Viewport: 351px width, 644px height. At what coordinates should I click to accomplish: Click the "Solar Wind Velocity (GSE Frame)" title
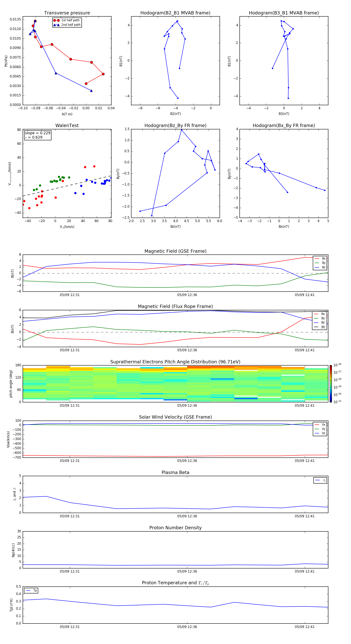pos(175,417)
